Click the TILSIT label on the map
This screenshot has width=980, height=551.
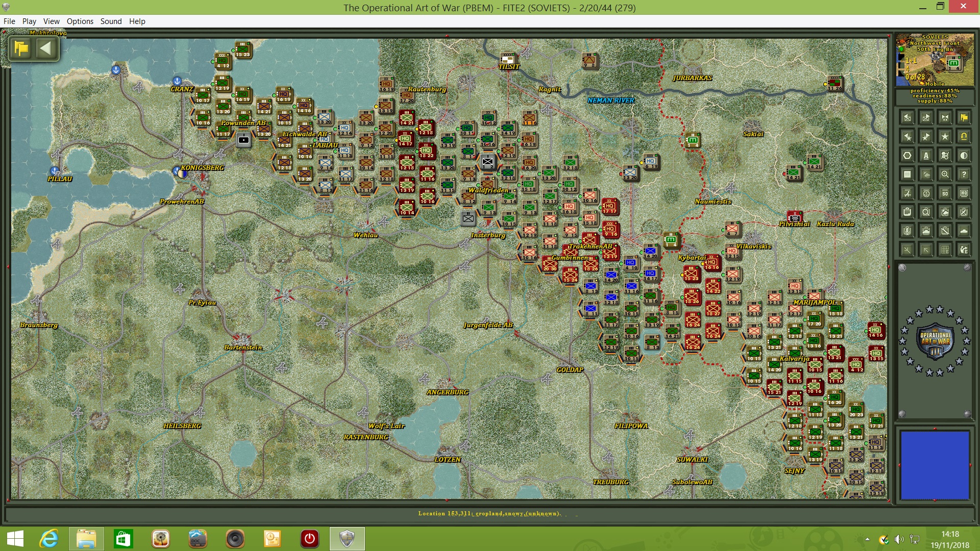point(509,67)
